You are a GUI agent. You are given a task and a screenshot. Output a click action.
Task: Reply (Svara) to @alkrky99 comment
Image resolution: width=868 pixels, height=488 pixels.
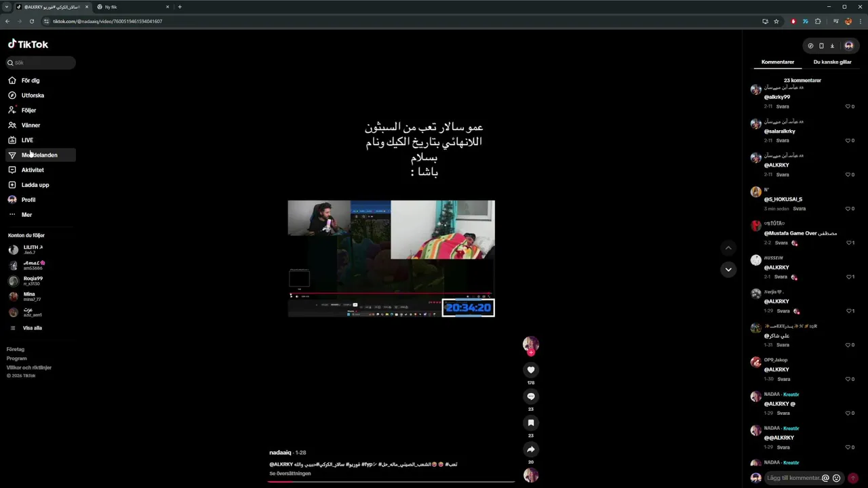click(783, 106)
